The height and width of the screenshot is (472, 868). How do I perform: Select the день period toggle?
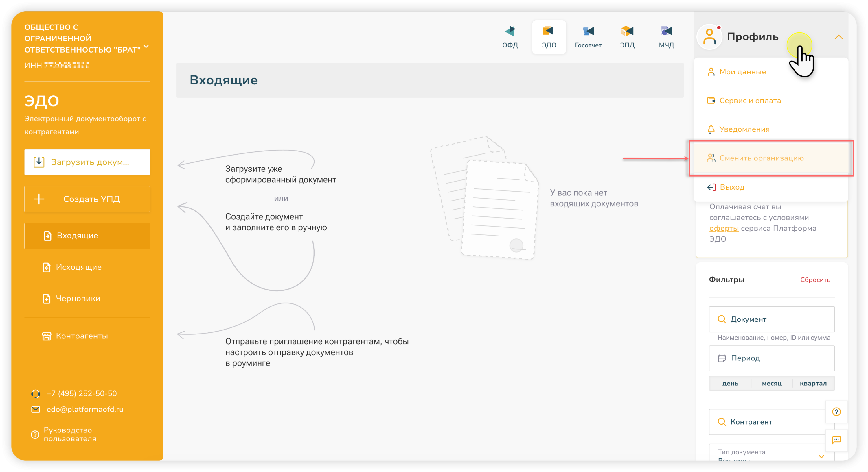click(x=730, y=384)
